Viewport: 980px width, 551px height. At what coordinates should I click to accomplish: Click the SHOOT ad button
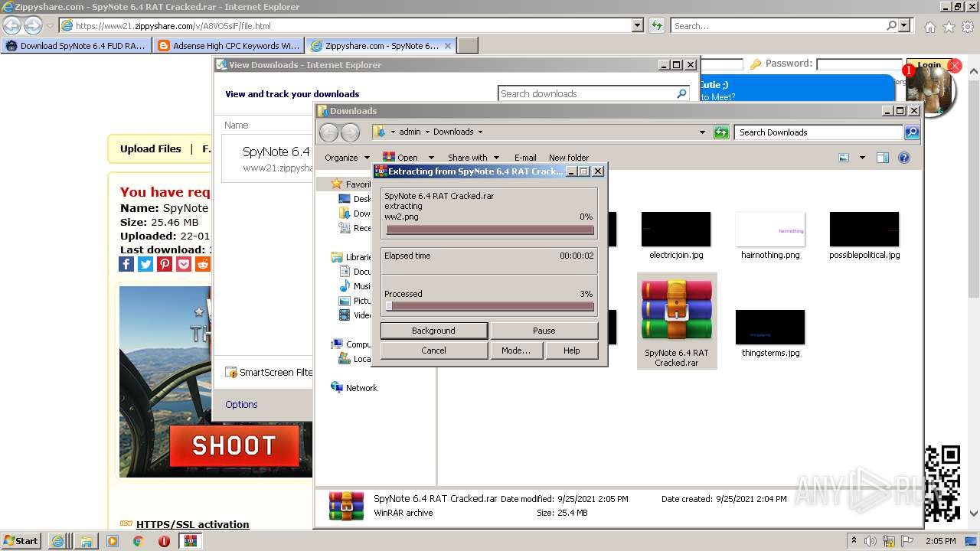click(x=234, y=445)
